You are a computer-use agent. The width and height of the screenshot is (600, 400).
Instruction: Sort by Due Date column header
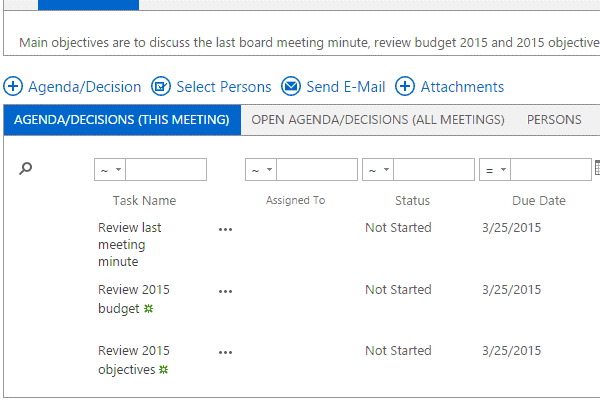coord(539,201)
